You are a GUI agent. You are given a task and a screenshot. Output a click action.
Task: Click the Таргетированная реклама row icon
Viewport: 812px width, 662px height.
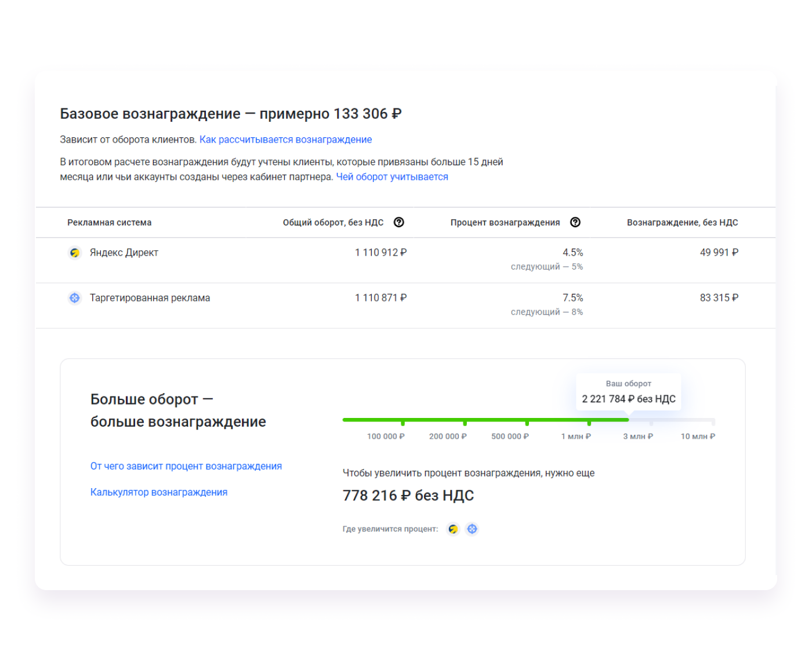tap(75, 298)
